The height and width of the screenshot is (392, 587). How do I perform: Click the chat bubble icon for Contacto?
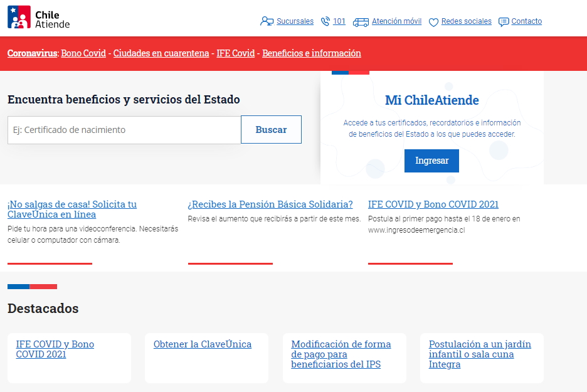coord(504,22)
